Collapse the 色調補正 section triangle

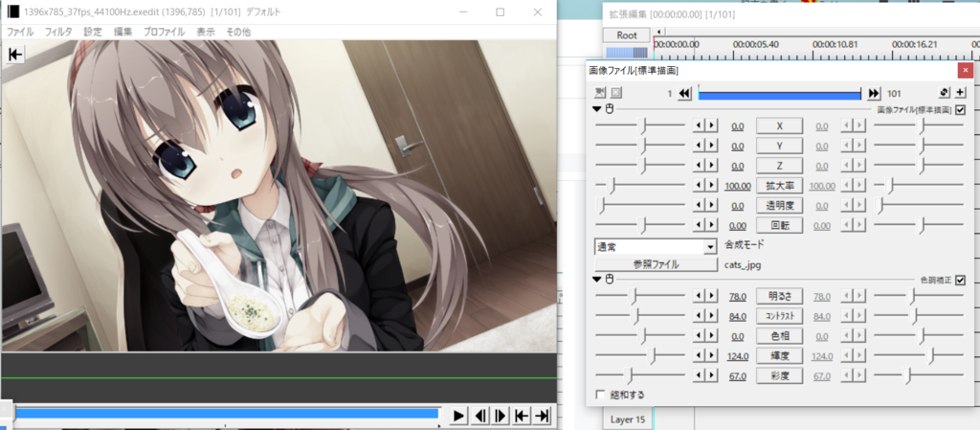tap(598, 280)
